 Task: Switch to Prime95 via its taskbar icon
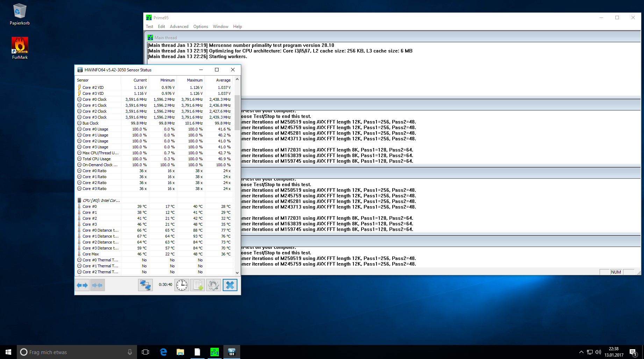[215, 352]
